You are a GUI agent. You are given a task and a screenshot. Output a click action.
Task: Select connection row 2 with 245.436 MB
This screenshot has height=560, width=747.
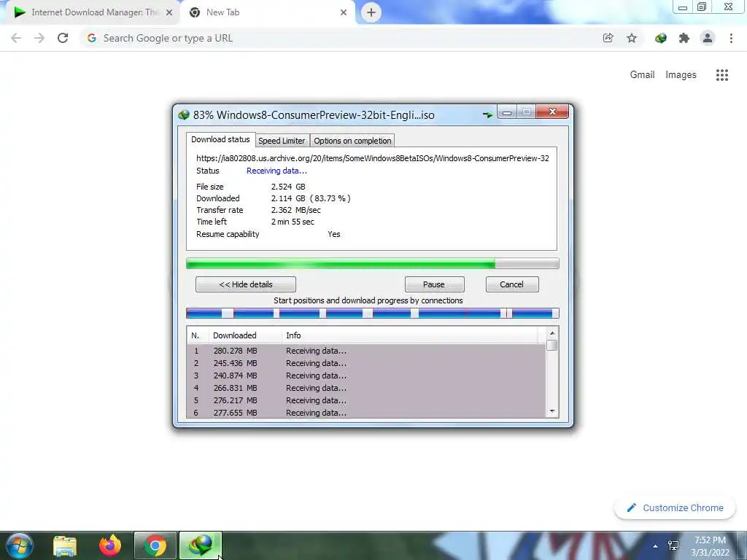click(x=366, y=363)
